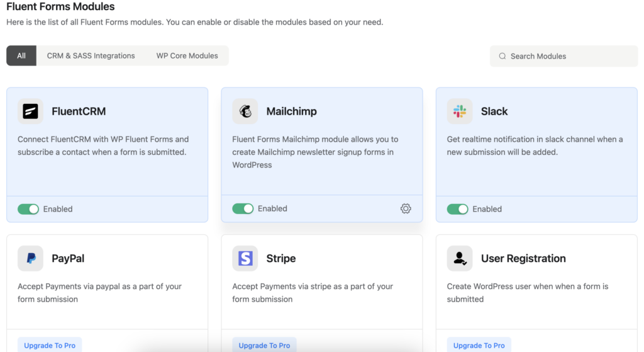The width and height of the screenshot is (644, 352).
Task: Click the Stripe S logo icon
Action: click(245, 258)
